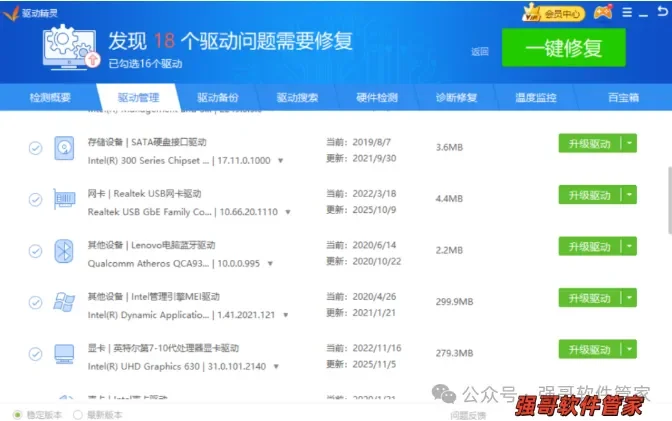Click the monitor icon for UHD Graphics 630

pos(64,354)
